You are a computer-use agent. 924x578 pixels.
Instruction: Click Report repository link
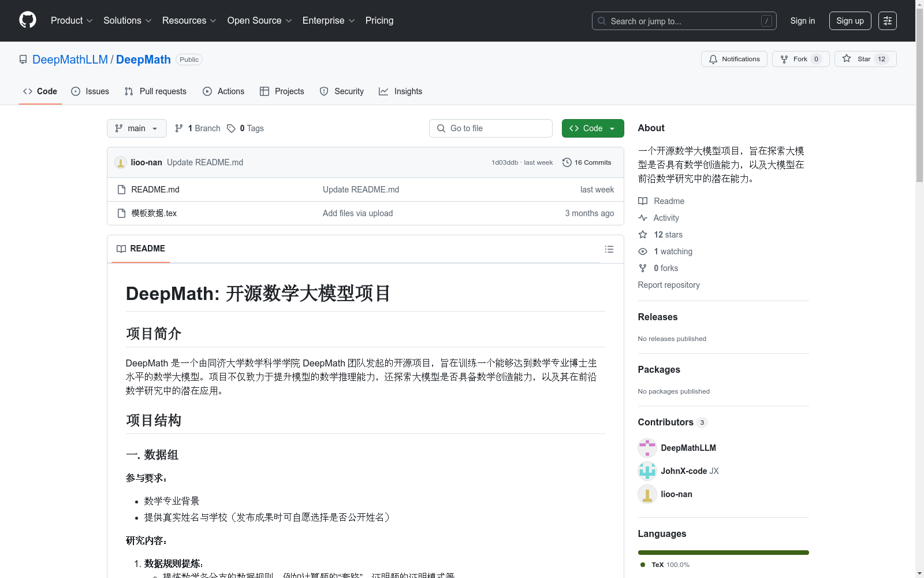click(669, 285)
